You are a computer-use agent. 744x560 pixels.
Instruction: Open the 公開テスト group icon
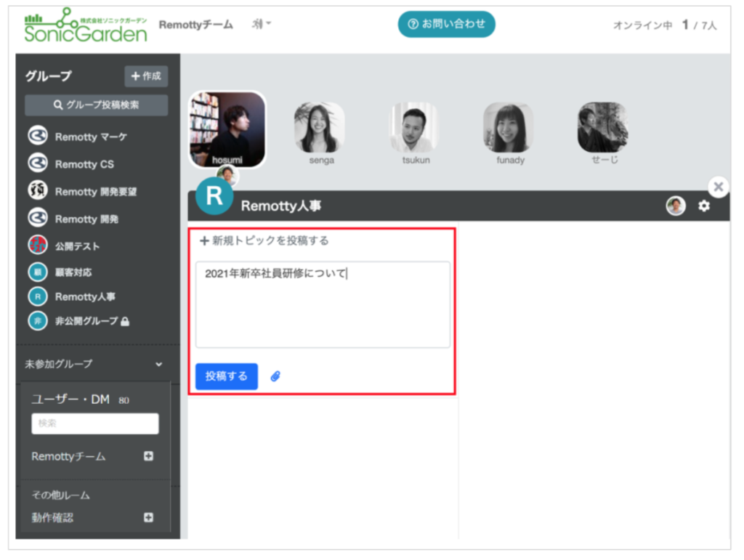point(38,245)
